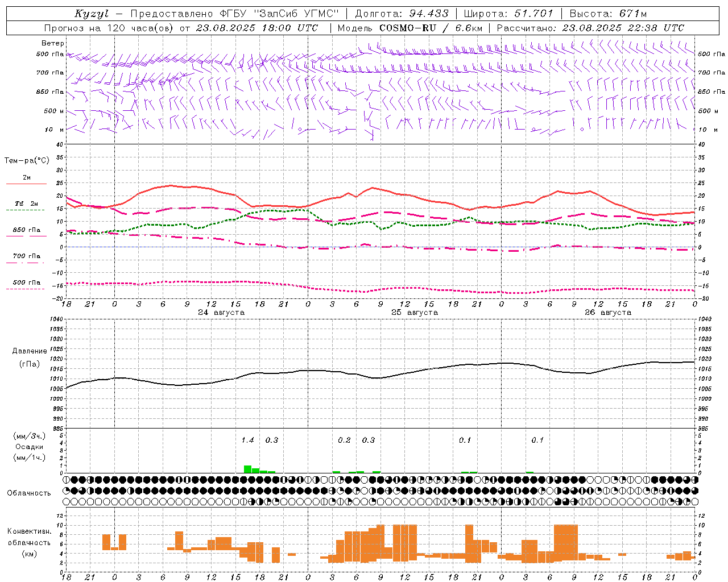Click the wind panel label "Ветер"
This screenshot has width=728, height=582.
pyautogui.click(x=53, y=43)
